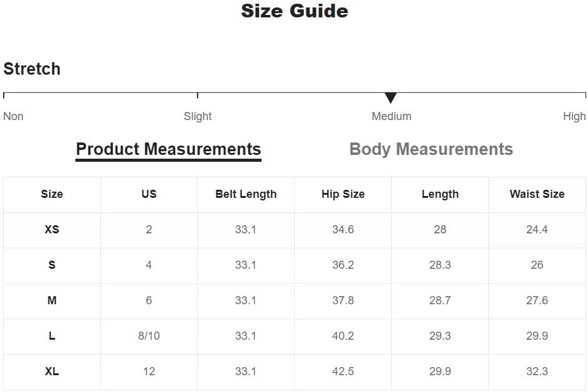Switch to the Body Measurements tab
Viewport: 588px width, 392px height.
(431, 149)
